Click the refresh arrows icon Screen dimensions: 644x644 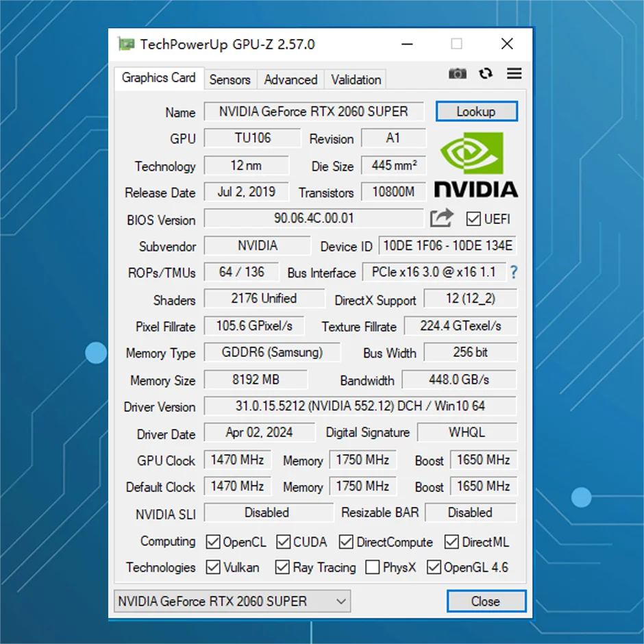point(486,73)
